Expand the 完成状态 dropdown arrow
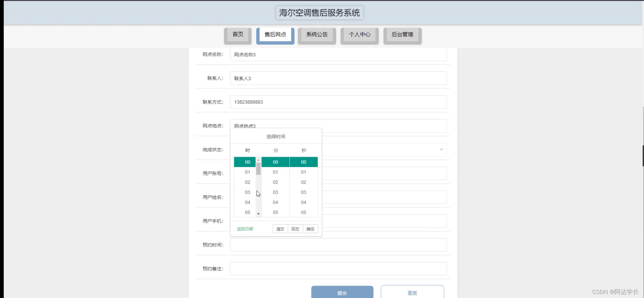Viewport: 644px width, 298px height. pyautogui.click(x=441, y=150)
